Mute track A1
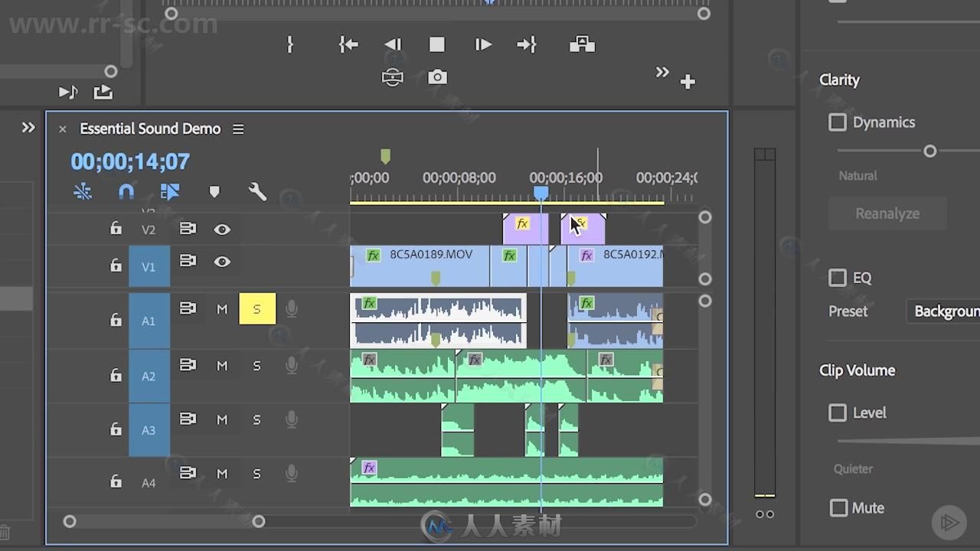 tap(222, 309)
